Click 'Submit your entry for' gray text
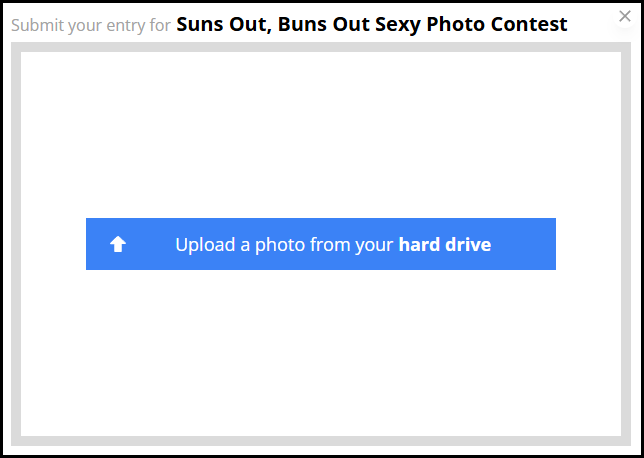644x458 pixels. (91, 25)
